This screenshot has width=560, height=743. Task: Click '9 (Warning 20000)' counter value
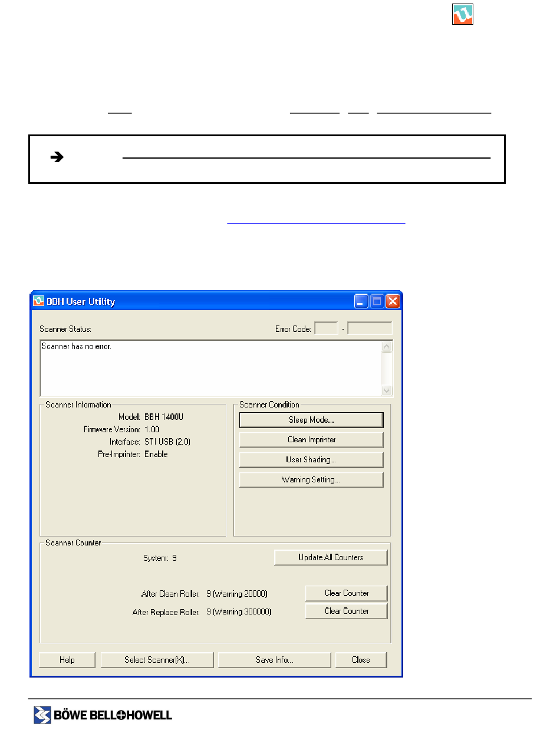coord(238,594)
